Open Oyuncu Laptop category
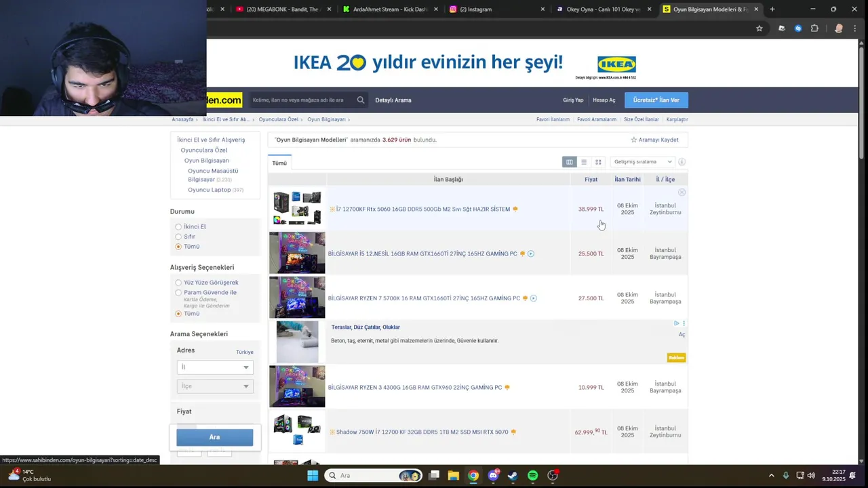This screenshot has width=868, height=488. [x=210, y=190]
